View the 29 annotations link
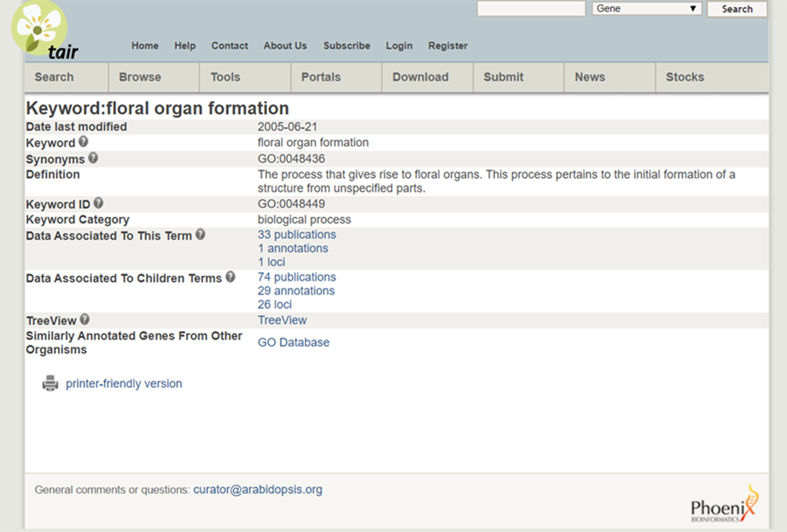Screen dimensions: 787x532 click(x=296, y=291)
